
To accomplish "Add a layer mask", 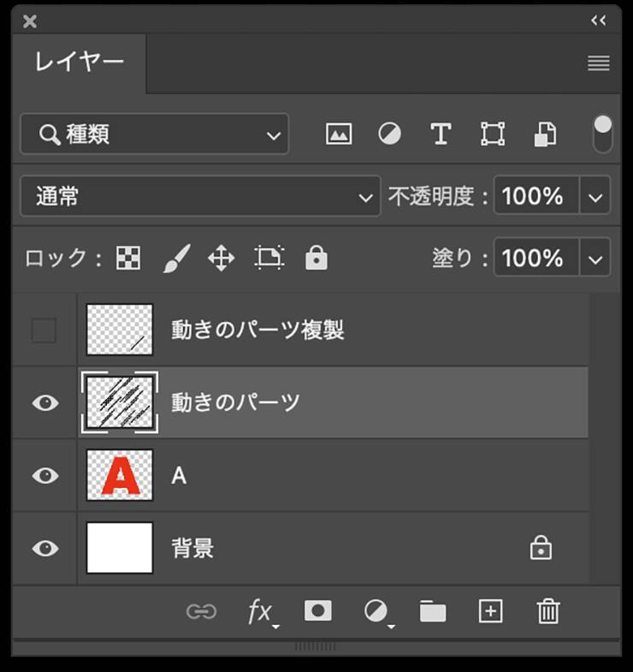I will pyautogui.click(x=318, y=610).
